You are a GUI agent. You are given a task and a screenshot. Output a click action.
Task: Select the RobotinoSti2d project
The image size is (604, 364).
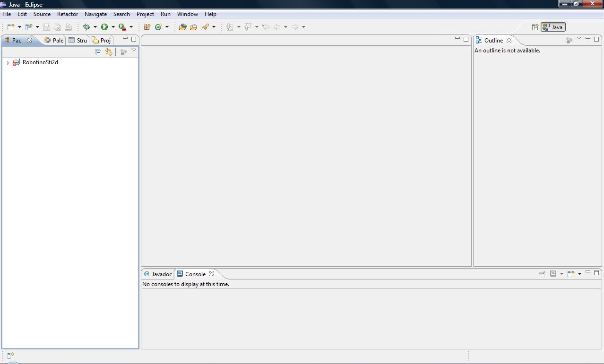point(40,62)
